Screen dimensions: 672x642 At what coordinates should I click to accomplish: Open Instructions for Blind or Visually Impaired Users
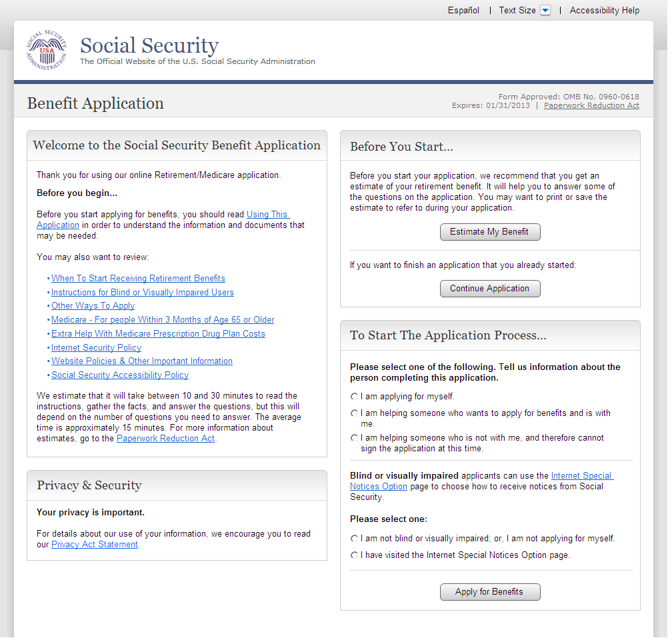click(x=143, y=292)
